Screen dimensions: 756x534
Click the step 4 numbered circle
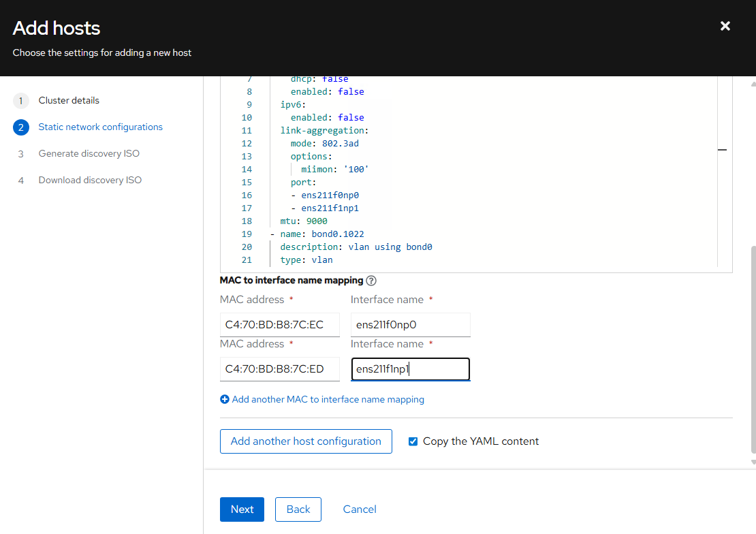pyautogui.click(x=20, y=180)
